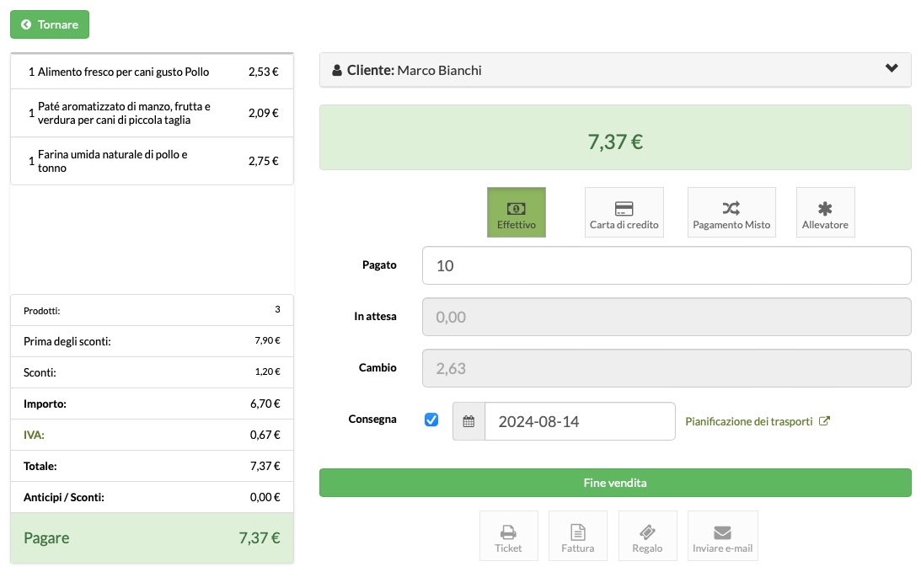Click into the Pagato amount field
Image resolution: width=921 pixels, height=588 pixels.
click(667, 265)
